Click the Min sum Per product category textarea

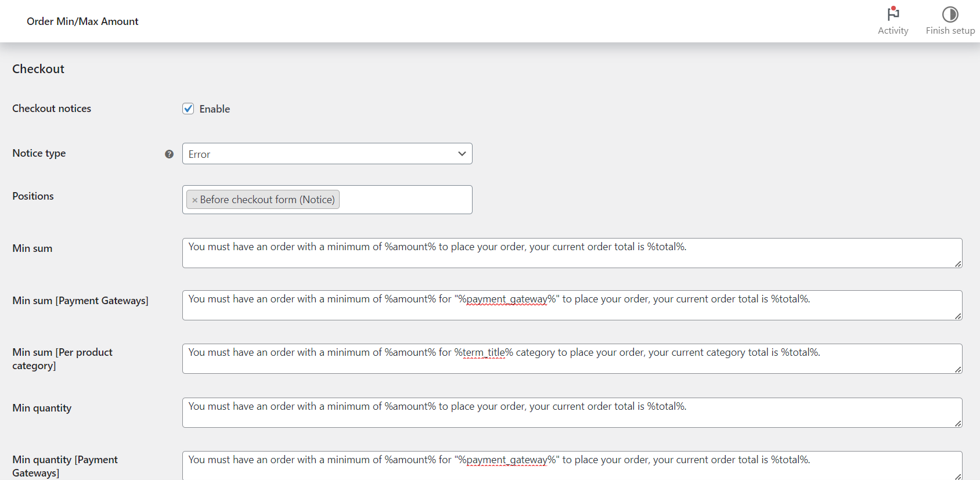tap(572, 359)
